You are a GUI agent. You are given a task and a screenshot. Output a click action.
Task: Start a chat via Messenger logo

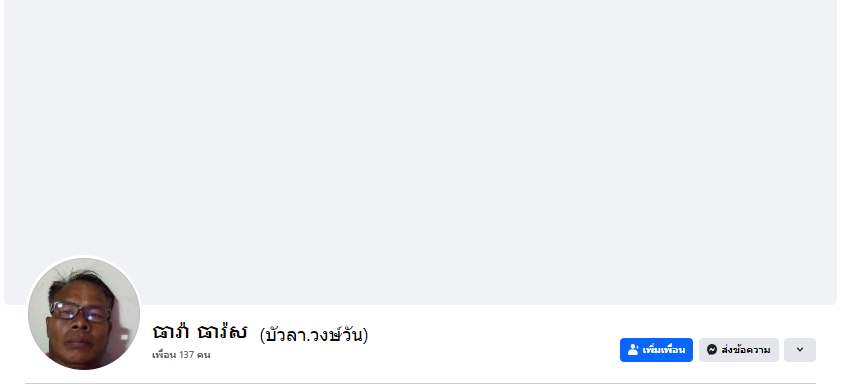(712, 350)
